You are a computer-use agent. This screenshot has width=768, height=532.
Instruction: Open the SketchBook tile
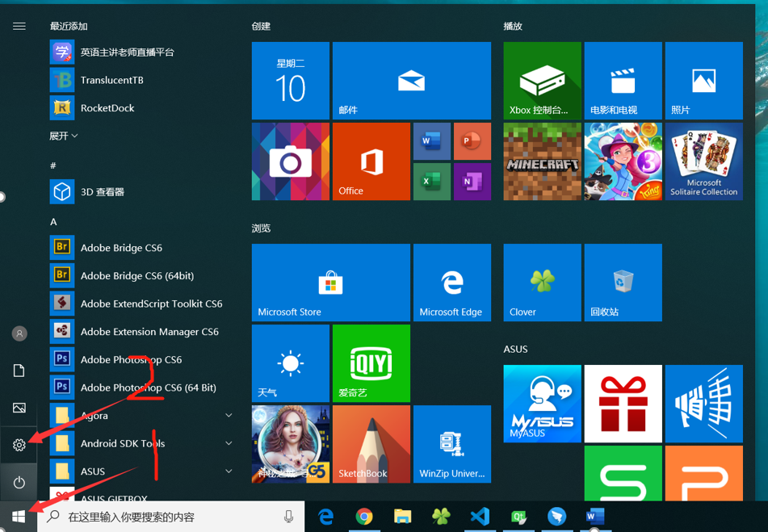tap(371, 444)
